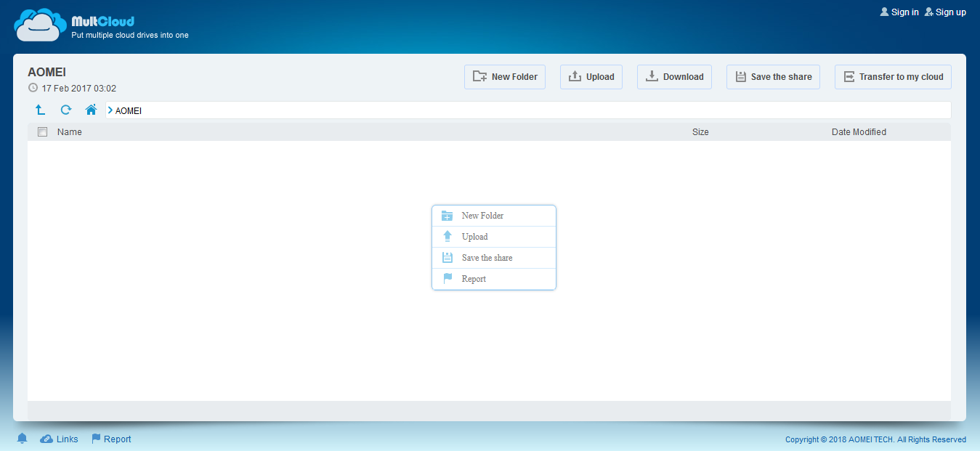Toggle the select-all checkbox in header

click(42, 132)
